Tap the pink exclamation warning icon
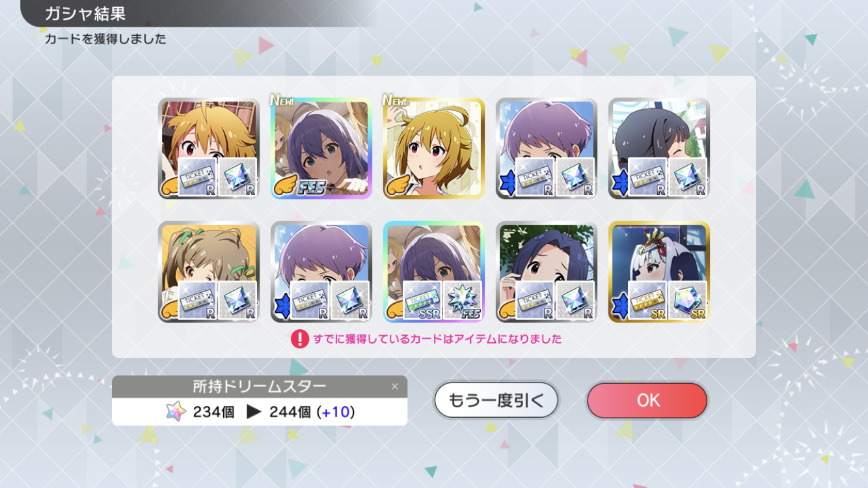The height and width of the screenshot is (488, 868). [299, 339]
